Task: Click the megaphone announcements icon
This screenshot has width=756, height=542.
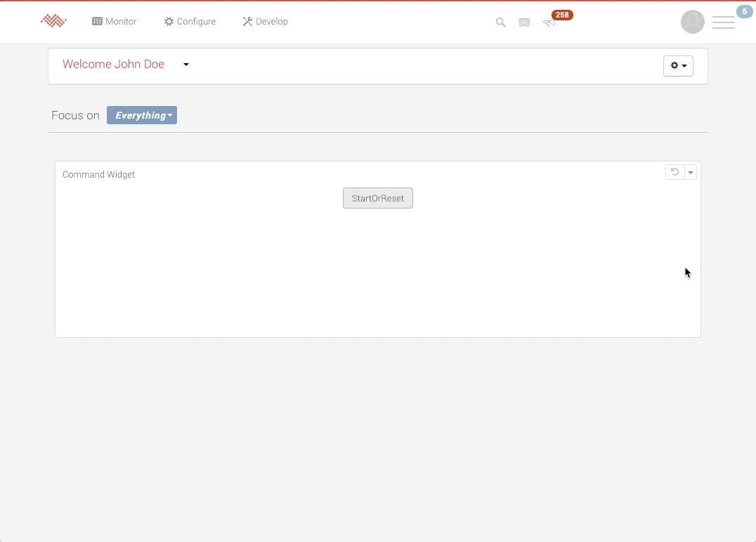Action: [548, 23]
